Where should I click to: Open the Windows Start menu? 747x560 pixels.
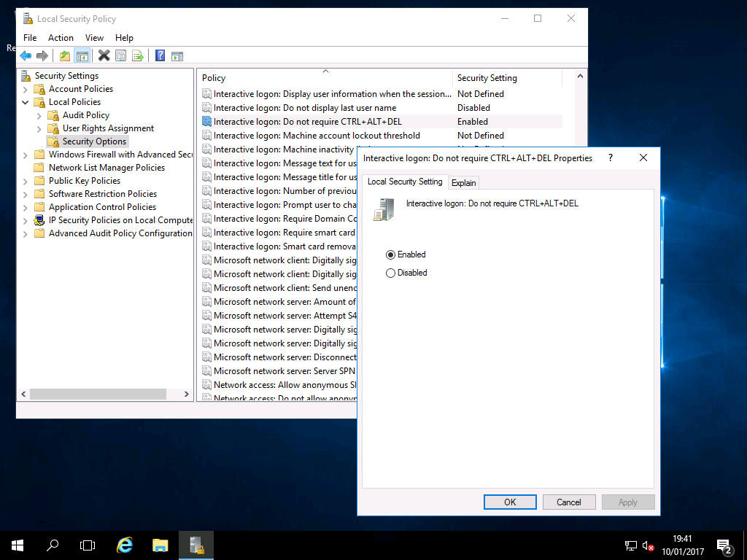(x=18, y=545)
